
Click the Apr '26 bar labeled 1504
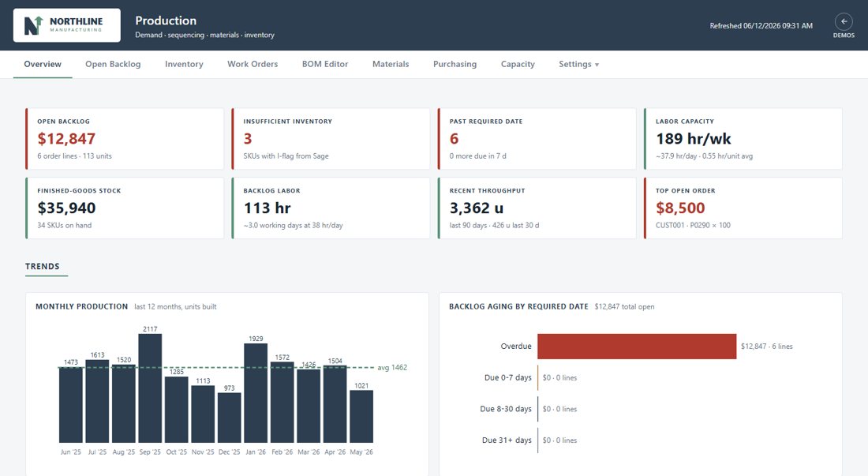tap(335, 404)
